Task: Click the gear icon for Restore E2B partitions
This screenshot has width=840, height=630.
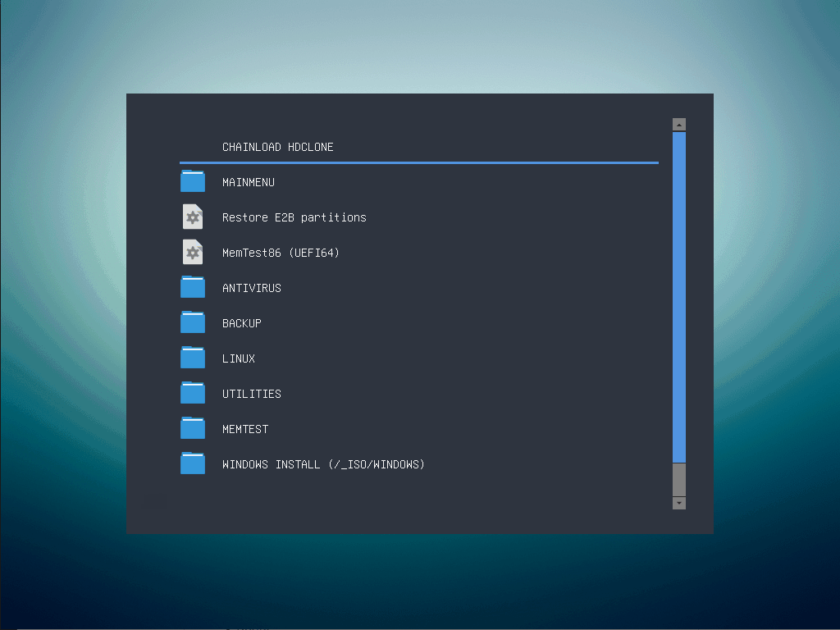Action: (192, 217)
